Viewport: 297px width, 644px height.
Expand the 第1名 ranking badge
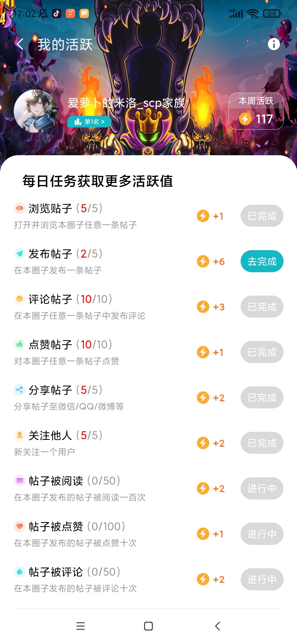tap(89, 122)
